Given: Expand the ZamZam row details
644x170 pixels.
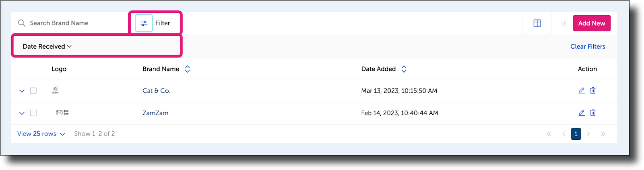Looking at the screenshot, I should click(22, 113).
